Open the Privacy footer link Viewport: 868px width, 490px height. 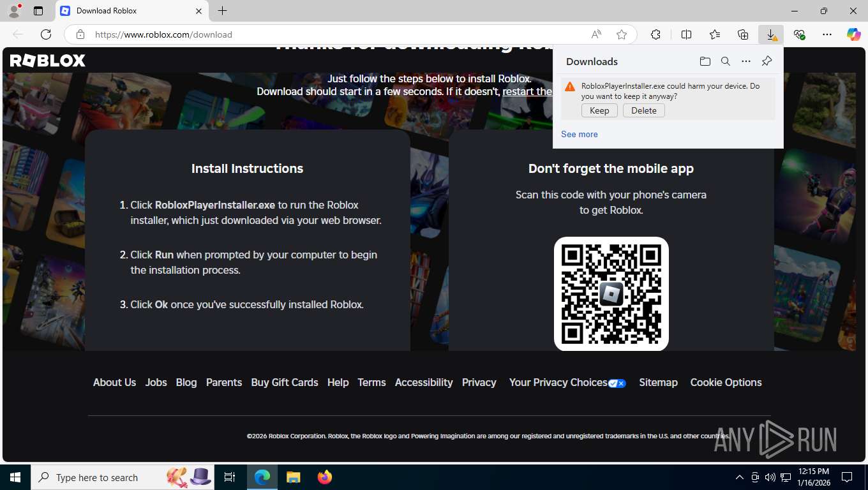(479, 382)
